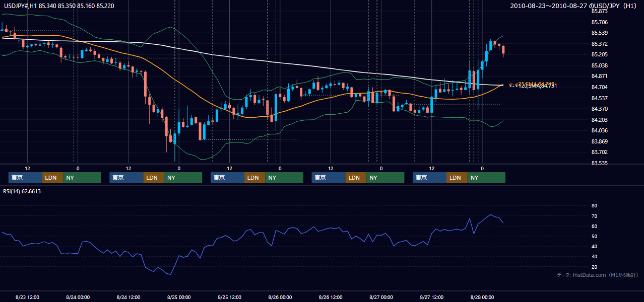This screenshot has width=644, height=302.
Task: Click the 84.203 price axis label
Action: click(599, 120)
